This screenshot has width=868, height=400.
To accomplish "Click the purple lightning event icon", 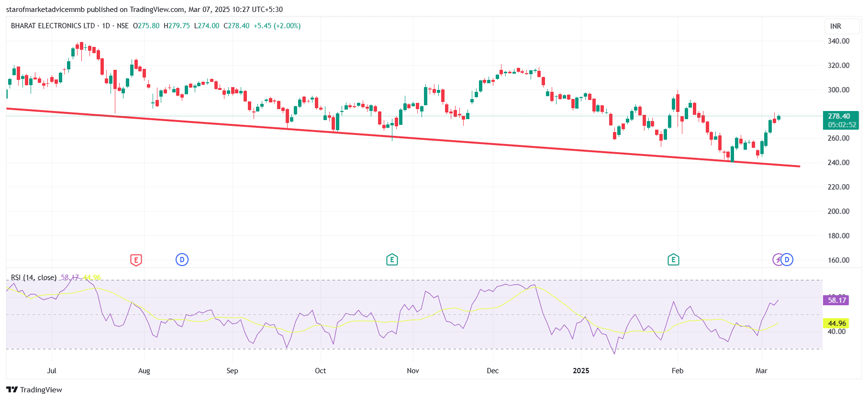I will [x=778, y=260].
